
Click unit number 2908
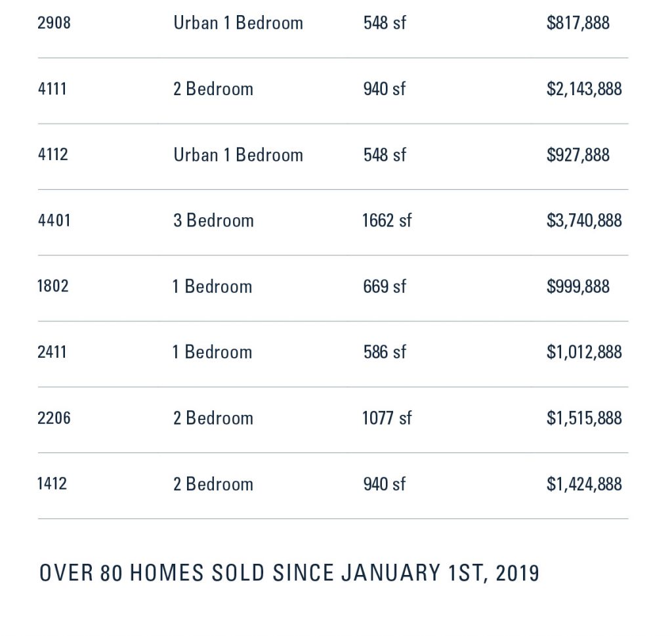coord(54,23)
